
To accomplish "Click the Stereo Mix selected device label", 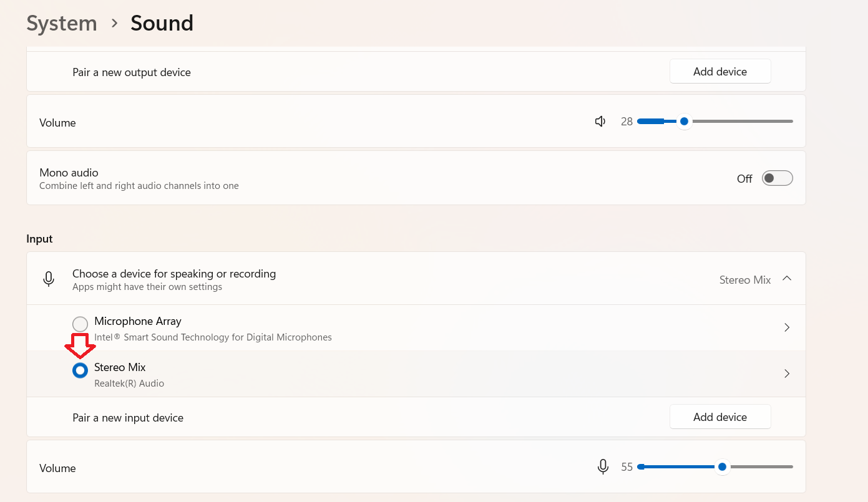I will [745, 280].
